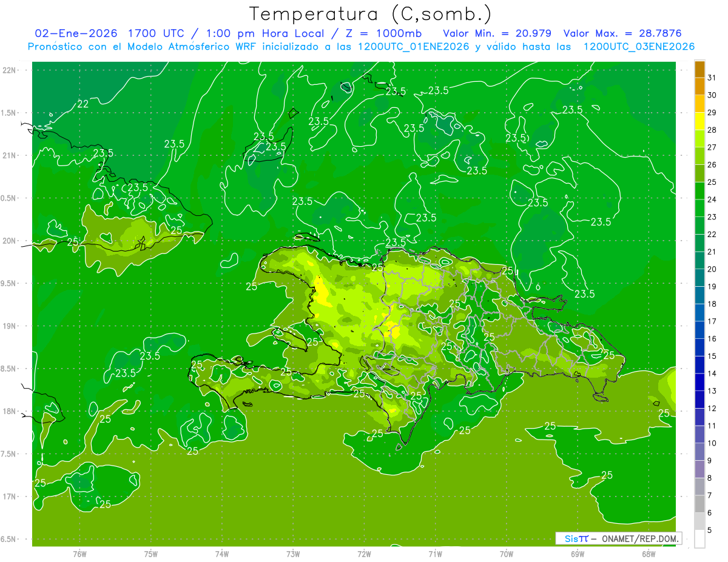Pick the lime swatch between 27 and 28

[699, 138]
